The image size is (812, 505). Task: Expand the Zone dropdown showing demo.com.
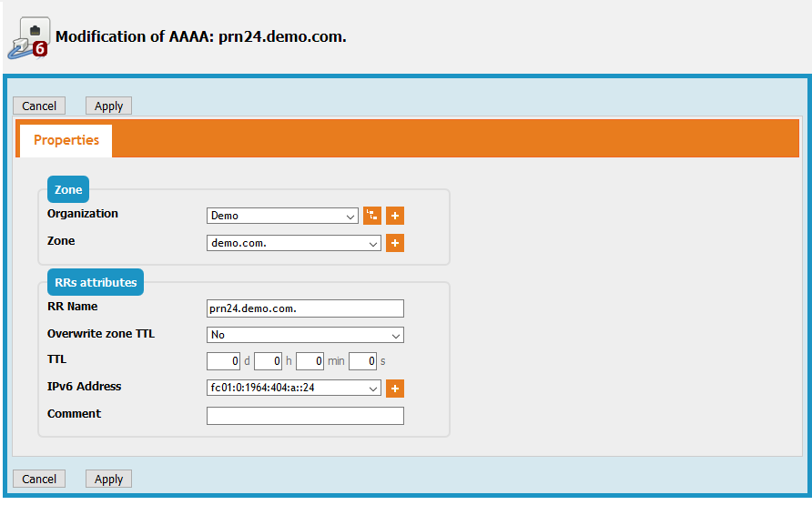[294, 243]
